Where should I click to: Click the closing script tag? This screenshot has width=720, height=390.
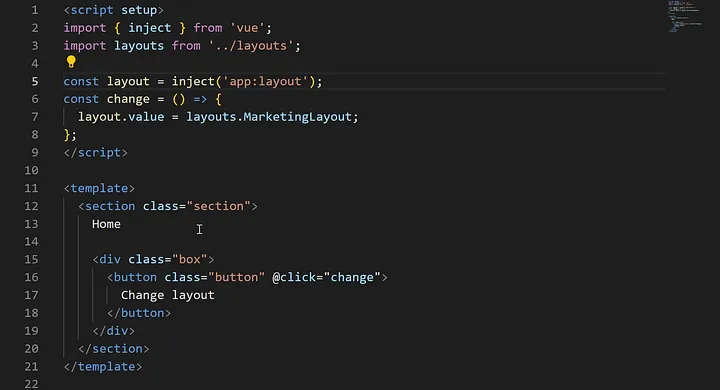(96, 153)
